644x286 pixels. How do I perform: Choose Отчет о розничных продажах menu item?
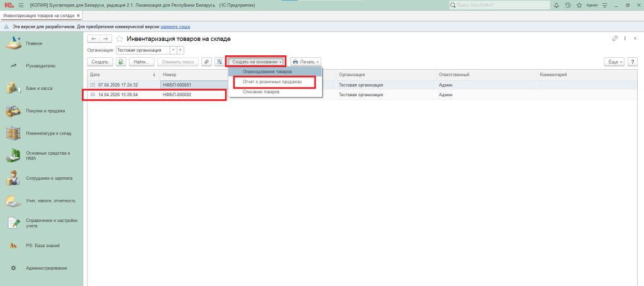point(273,82)
